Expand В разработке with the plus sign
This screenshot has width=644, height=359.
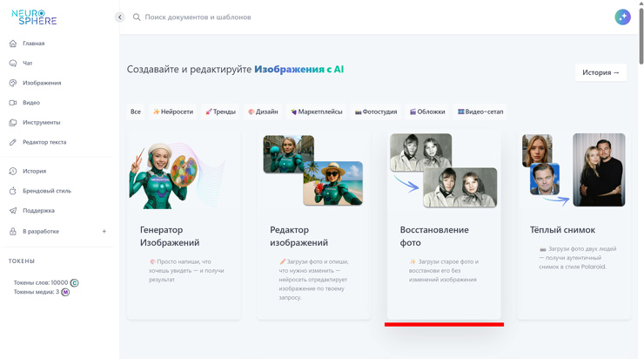104,232
